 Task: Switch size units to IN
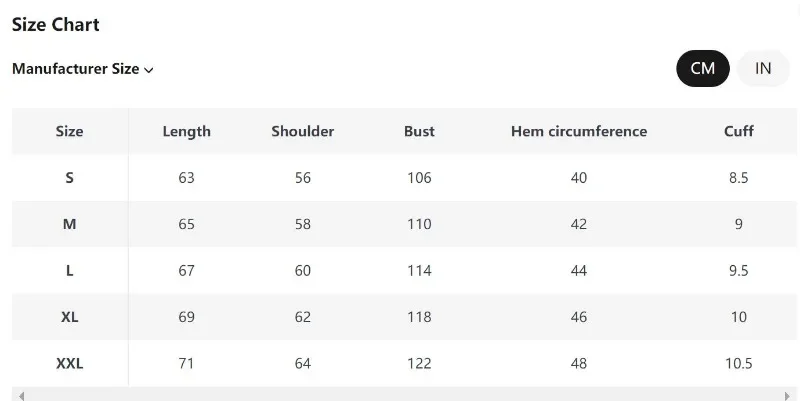(763, 68)
